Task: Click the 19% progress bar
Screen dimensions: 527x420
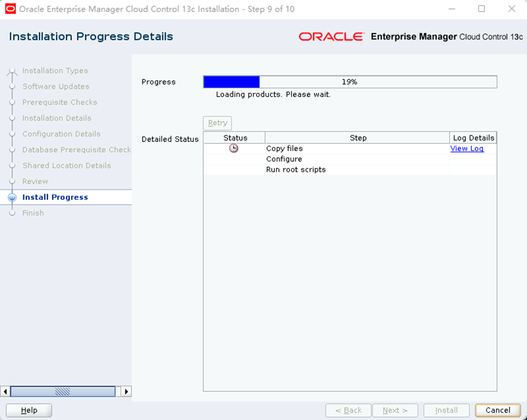Action: [350, 82]
